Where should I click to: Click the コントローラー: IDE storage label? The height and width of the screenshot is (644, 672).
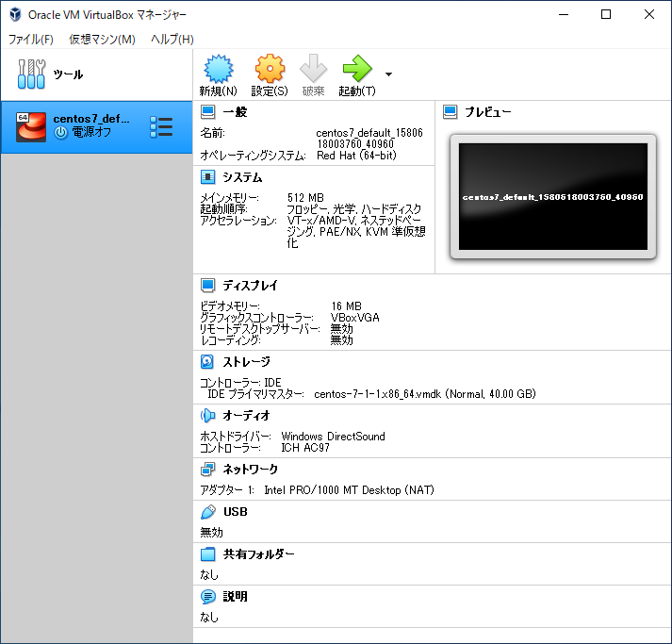tap(240, 383)
